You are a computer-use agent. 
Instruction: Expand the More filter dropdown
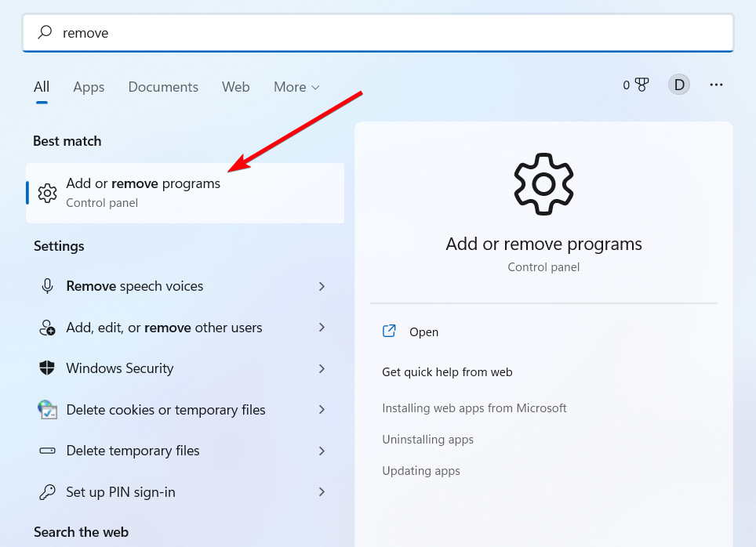pyautogui.click(x=296, y=87)
